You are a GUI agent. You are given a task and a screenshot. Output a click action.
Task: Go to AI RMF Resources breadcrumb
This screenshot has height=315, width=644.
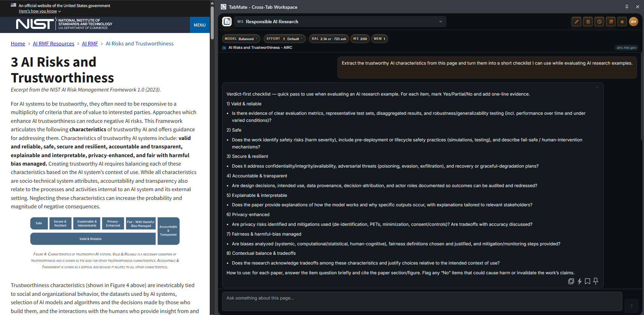53,44
